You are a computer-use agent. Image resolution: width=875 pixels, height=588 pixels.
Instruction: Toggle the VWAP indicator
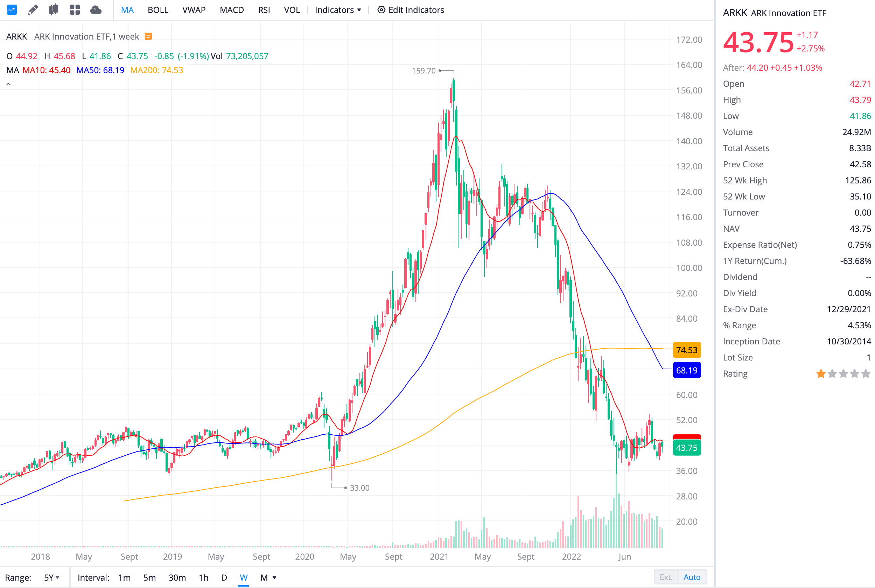pos(194,10)
